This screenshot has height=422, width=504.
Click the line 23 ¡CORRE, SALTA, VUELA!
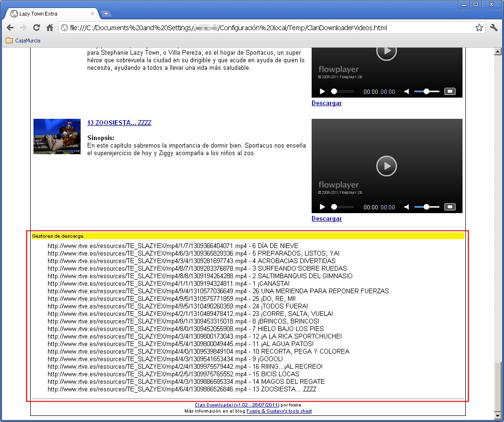[190, 314]
